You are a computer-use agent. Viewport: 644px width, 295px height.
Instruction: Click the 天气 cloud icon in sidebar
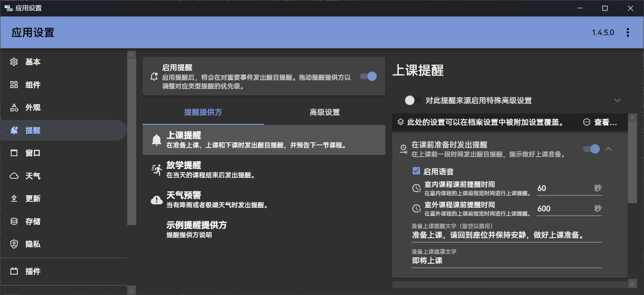(x=14, y=176)
